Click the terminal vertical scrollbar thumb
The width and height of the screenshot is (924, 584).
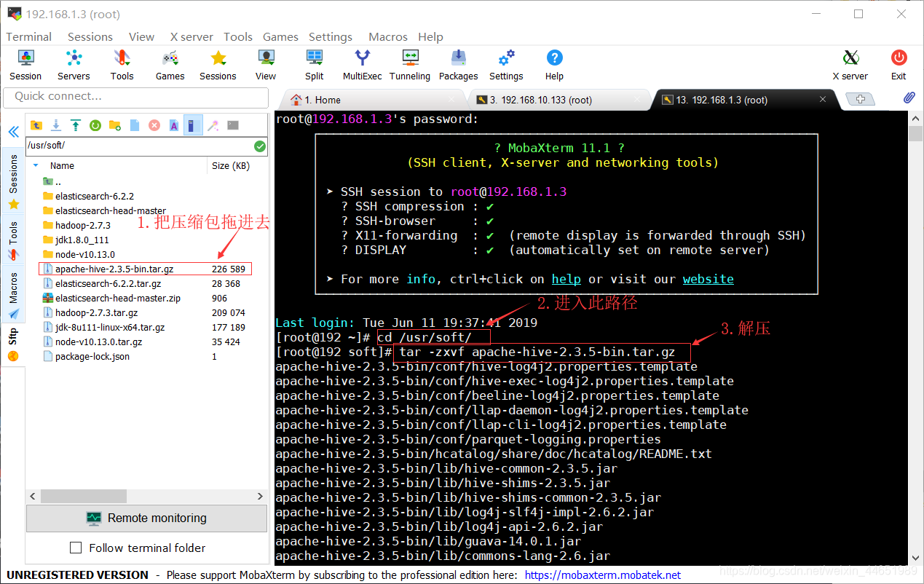pos(915,133)
